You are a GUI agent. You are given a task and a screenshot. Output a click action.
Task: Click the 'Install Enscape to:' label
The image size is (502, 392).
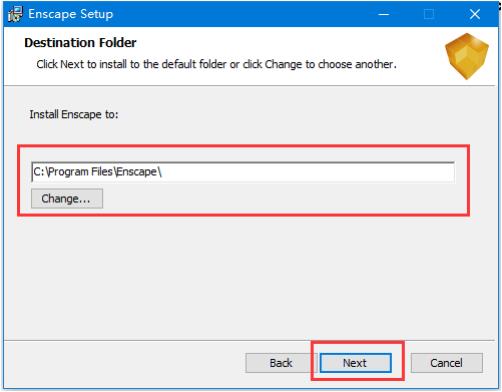(x=74, y=114)
